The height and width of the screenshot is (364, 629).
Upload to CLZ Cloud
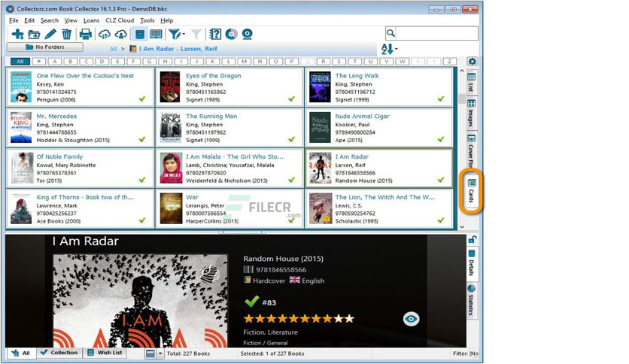[x=120, y=34]
